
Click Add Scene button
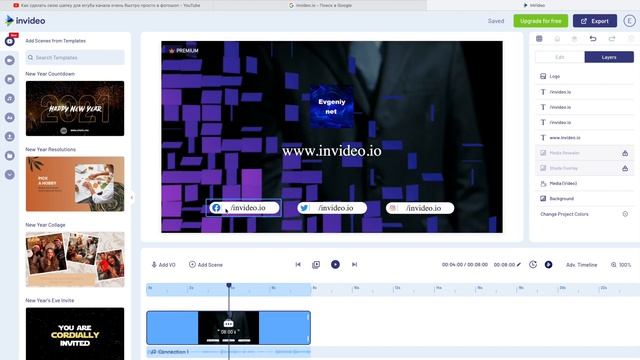click(206, 265)
